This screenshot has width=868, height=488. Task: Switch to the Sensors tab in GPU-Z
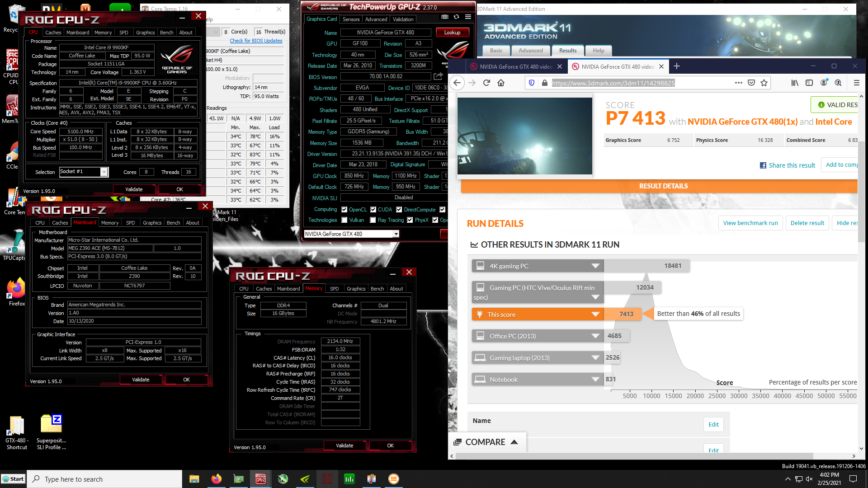[x=351, y=19]
